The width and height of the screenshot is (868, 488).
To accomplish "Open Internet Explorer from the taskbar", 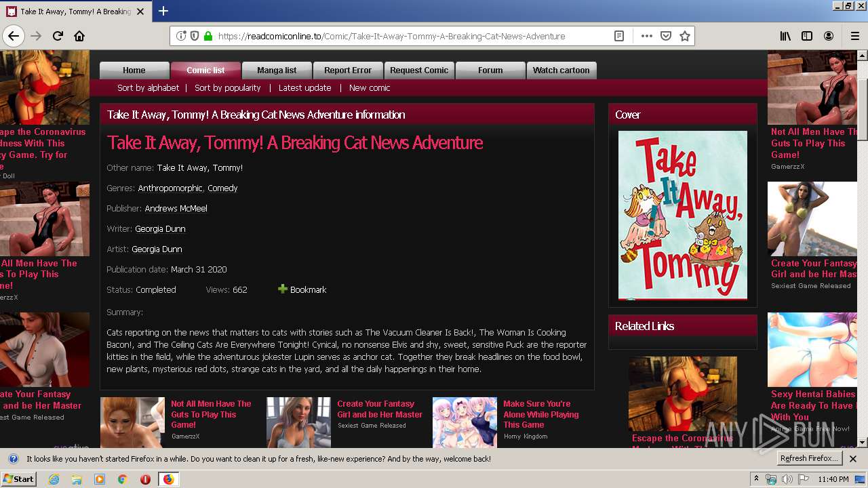I will (x=54, y=479).
